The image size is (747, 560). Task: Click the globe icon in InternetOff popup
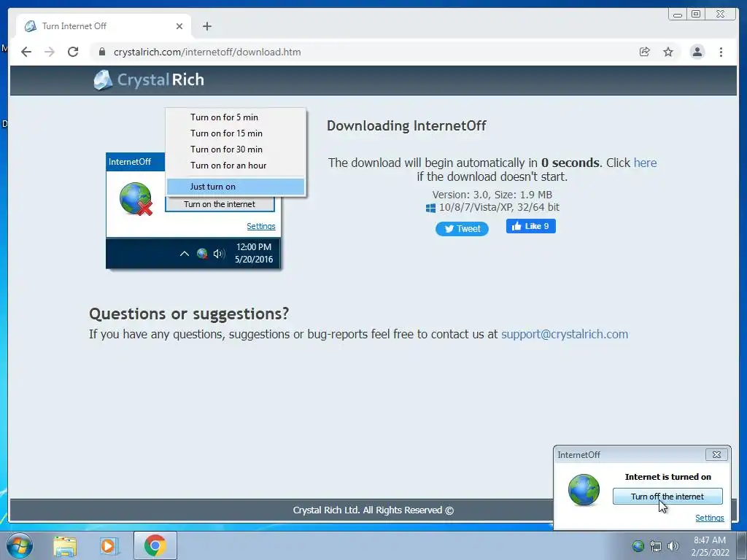point(584,490)
